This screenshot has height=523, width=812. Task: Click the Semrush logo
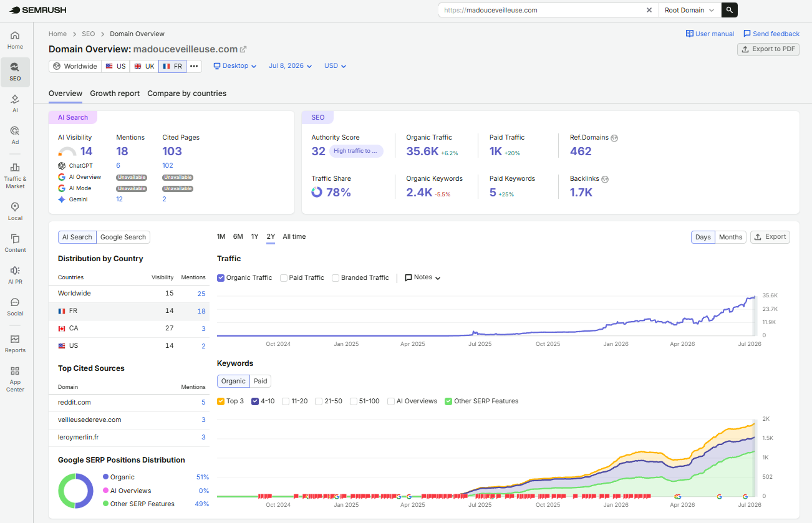38,10
